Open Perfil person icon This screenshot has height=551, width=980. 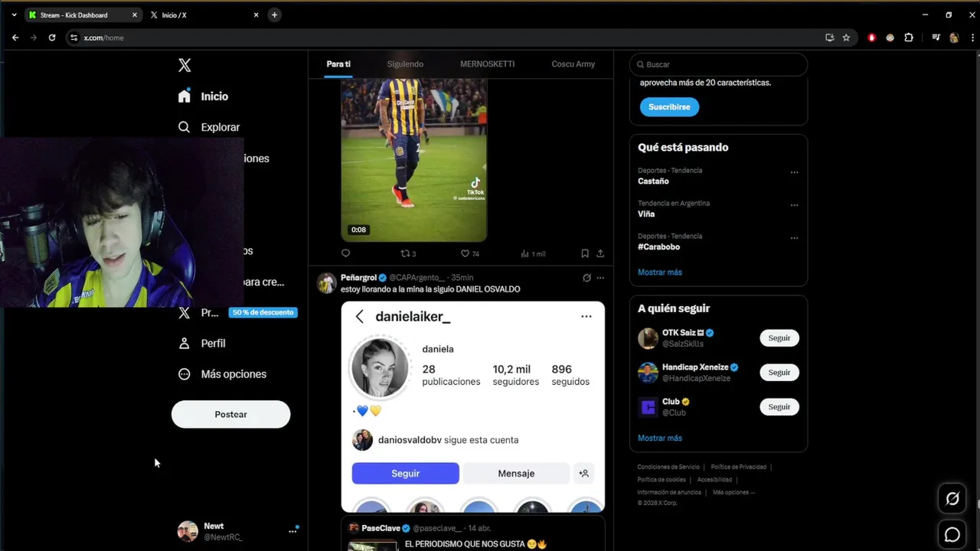click(x=184, y=344)
